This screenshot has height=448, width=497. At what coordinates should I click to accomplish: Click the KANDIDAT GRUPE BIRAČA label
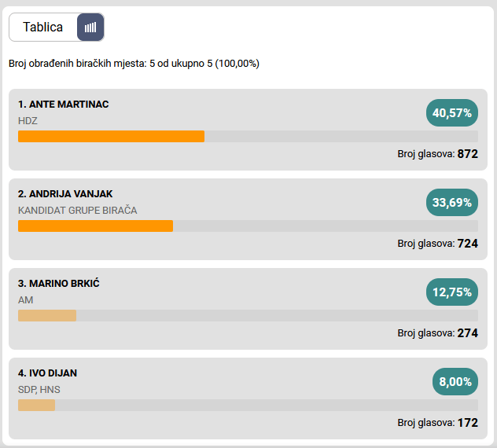point(78,211)
